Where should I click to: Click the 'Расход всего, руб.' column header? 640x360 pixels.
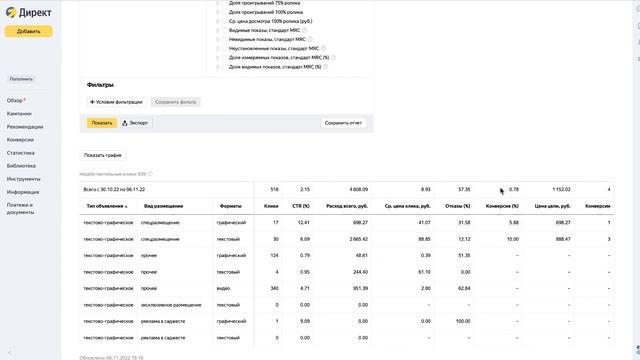(347, 207)
